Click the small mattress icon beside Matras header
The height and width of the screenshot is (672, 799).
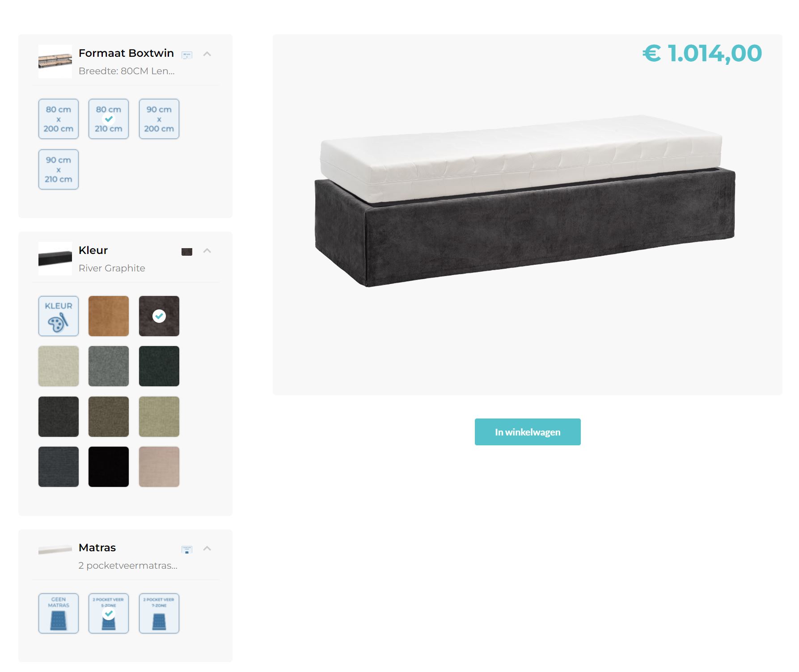(187, 549)
